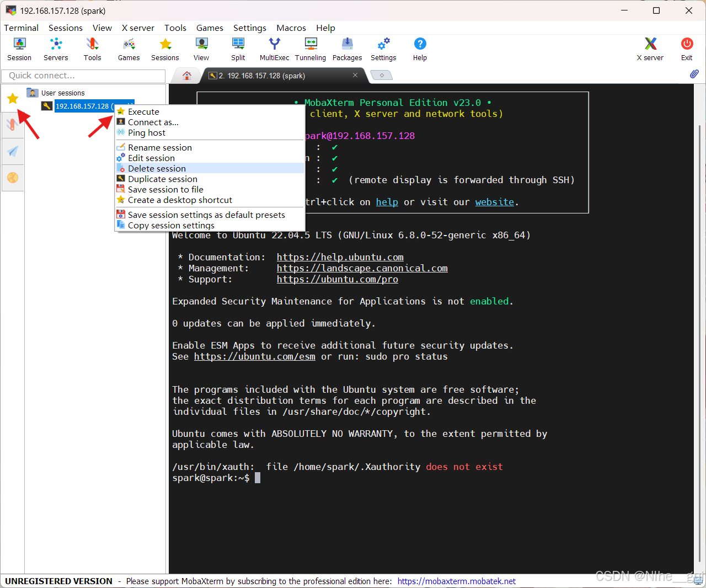706x588 pixels.
Task: Open the website link in the banner
Action: coord(494,202)
